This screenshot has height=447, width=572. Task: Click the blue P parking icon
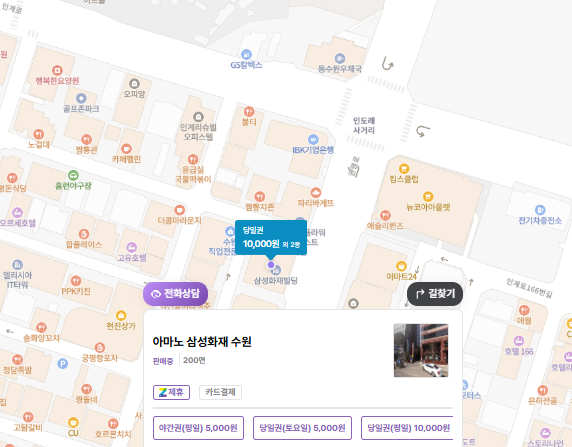63,363
